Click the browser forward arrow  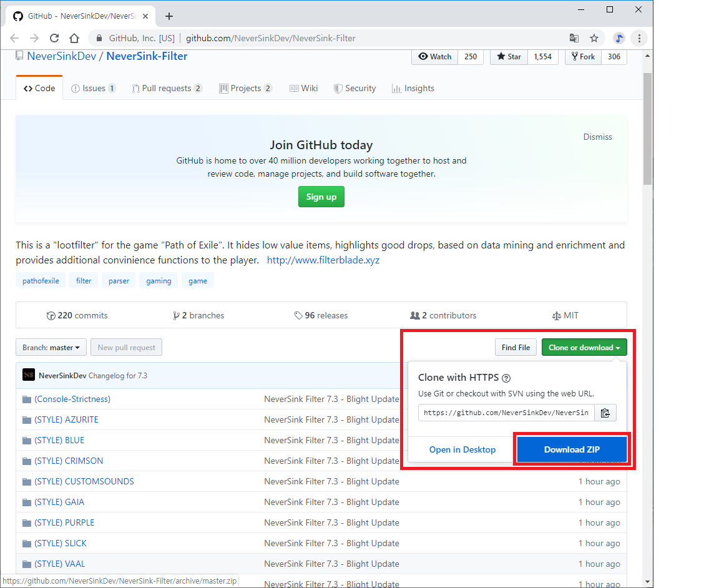point(34,38)
